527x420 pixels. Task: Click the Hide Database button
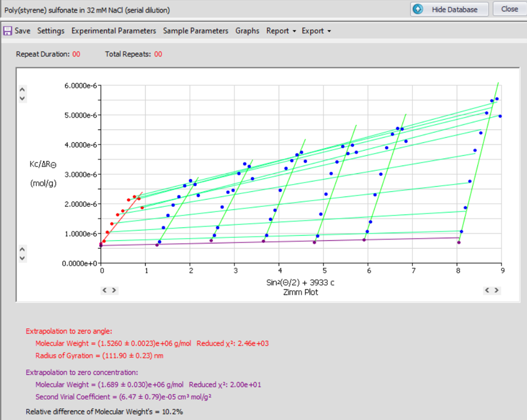coord(450,9)
